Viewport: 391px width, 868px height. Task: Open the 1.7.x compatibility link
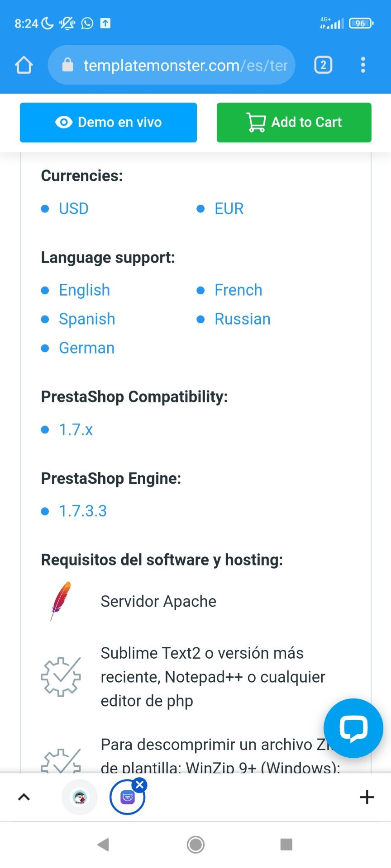pos(76,429)
